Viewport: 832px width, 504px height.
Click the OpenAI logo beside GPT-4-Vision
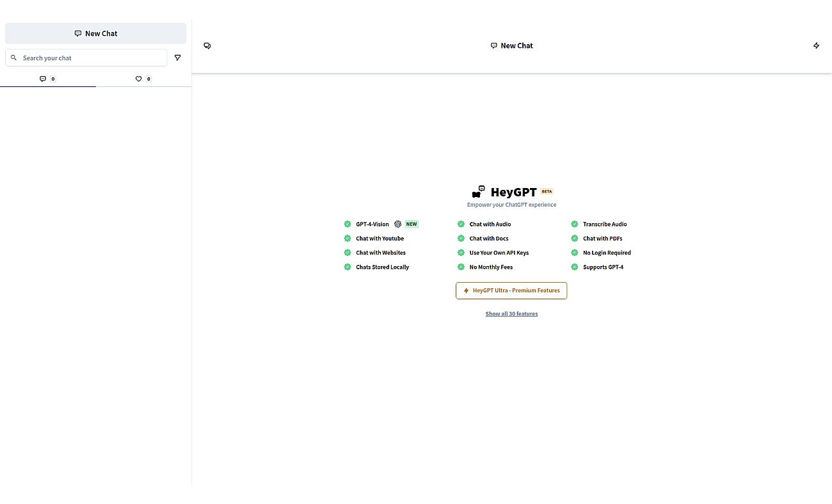point(397,224)
